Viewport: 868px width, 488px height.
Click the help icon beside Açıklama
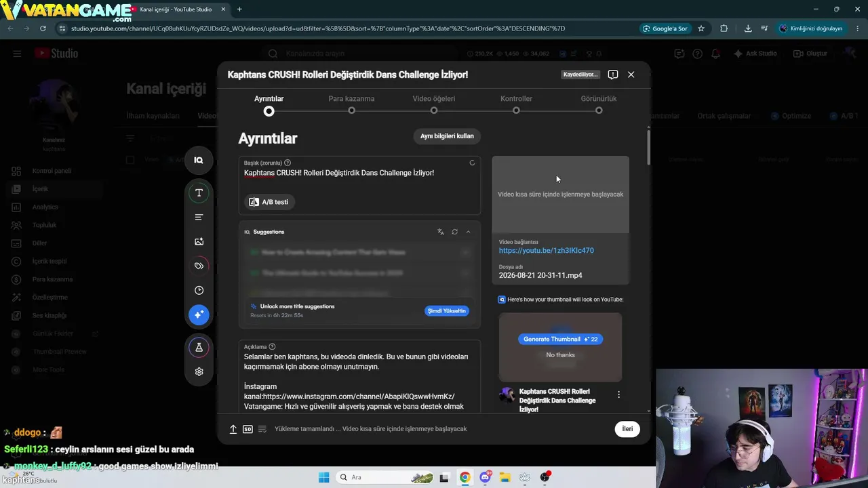[272, 346]
